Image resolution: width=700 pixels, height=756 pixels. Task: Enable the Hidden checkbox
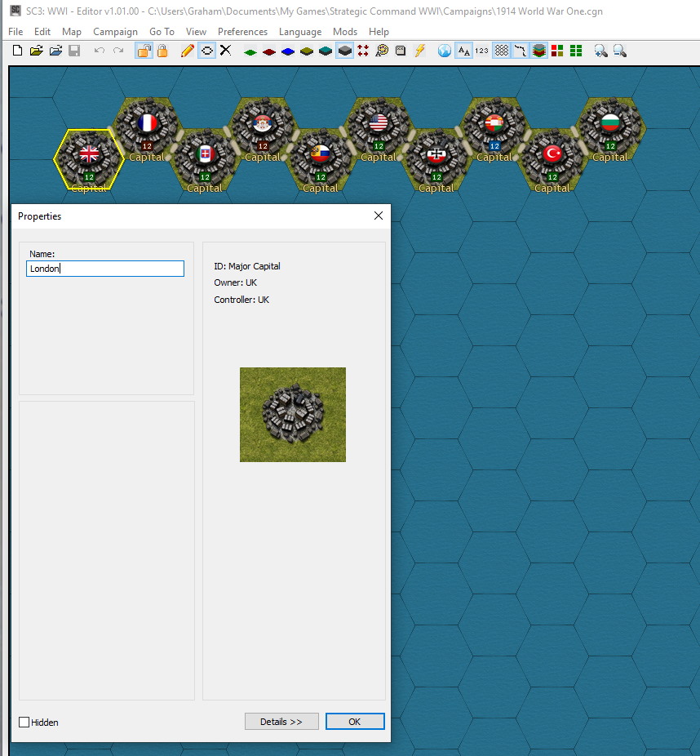tap(24, 722)
